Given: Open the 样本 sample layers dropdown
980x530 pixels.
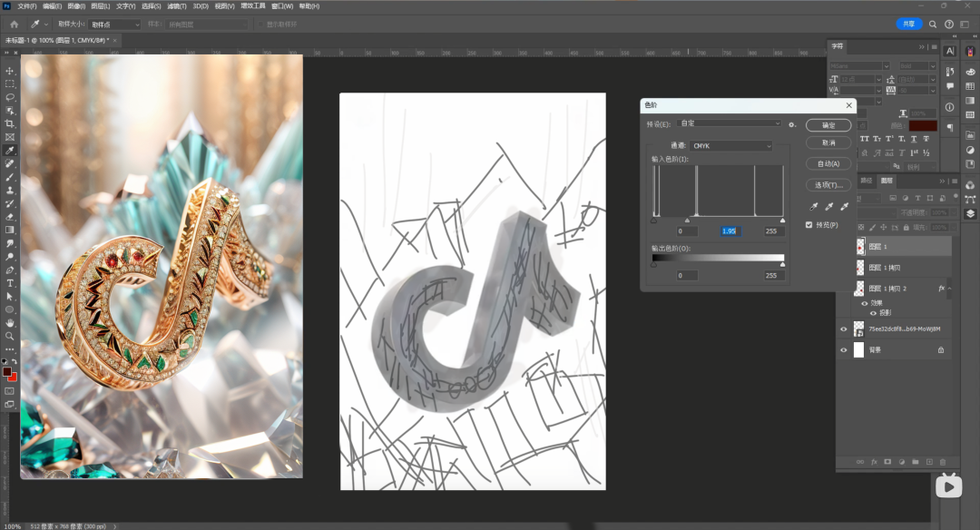Looking at the screenshot, I should click(207, 25).
